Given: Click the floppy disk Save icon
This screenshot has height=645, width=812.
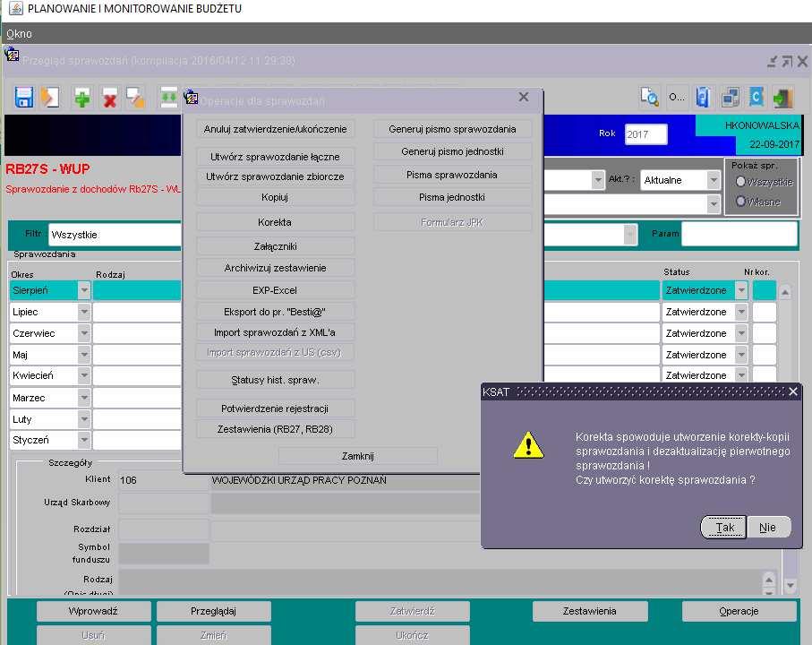Looking at the screenshot, I should 24,98.
